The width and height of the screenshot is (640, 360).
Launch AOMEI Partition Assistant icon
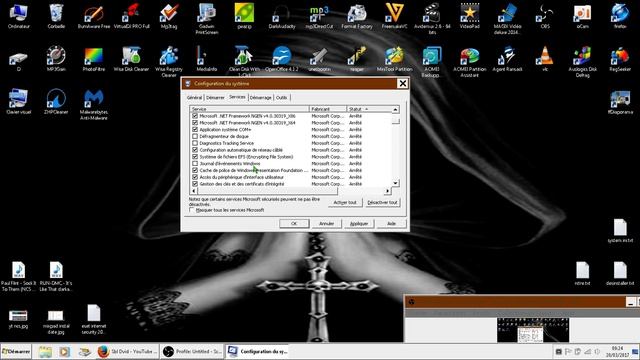tap(469, 61)
